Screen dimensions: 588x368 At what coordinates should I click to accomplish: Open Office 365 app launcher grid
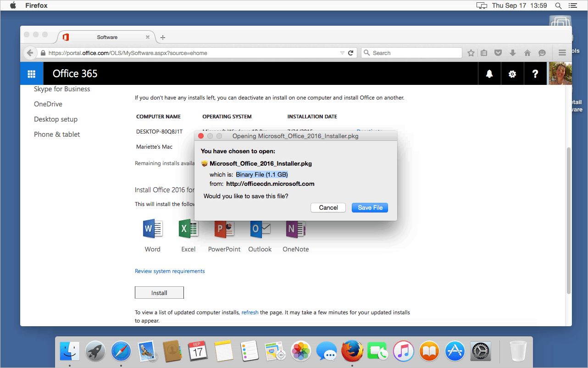(32, 73)
